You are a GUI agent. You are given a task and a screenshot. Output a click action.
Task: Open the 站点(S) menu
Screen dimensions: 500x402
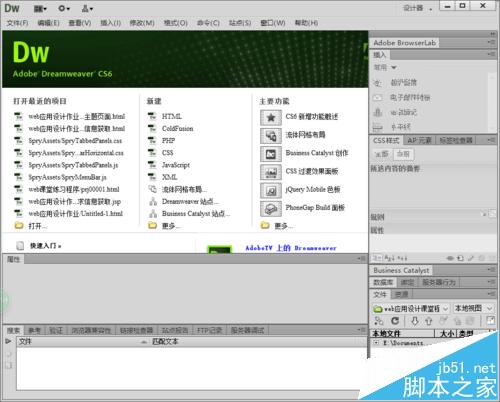pyautogui.click(x=240, y=23)
